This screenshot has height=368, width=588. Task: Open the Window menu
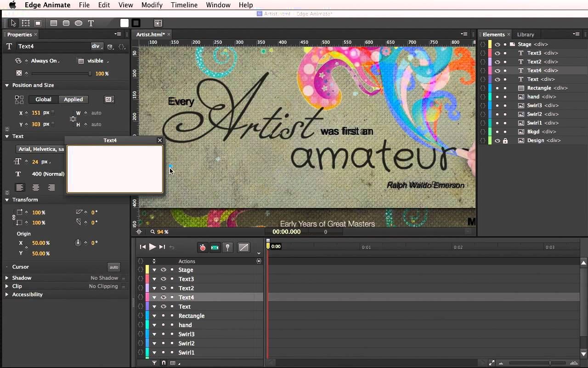tap(218, 5)
